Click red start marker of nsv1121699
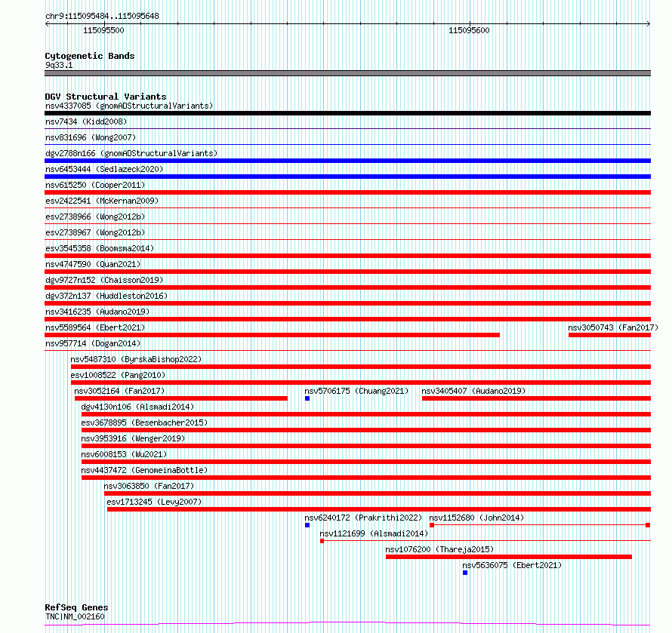Image resolution: width=672 pixels, height=633 pixels. coord(322,541)
